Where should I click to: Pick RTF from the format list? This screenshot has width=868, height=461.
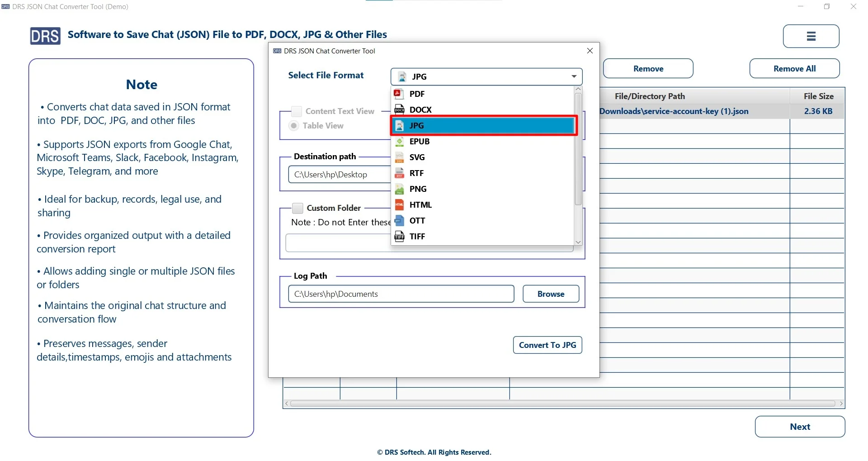pyautogui.click(x=482, y=173)
